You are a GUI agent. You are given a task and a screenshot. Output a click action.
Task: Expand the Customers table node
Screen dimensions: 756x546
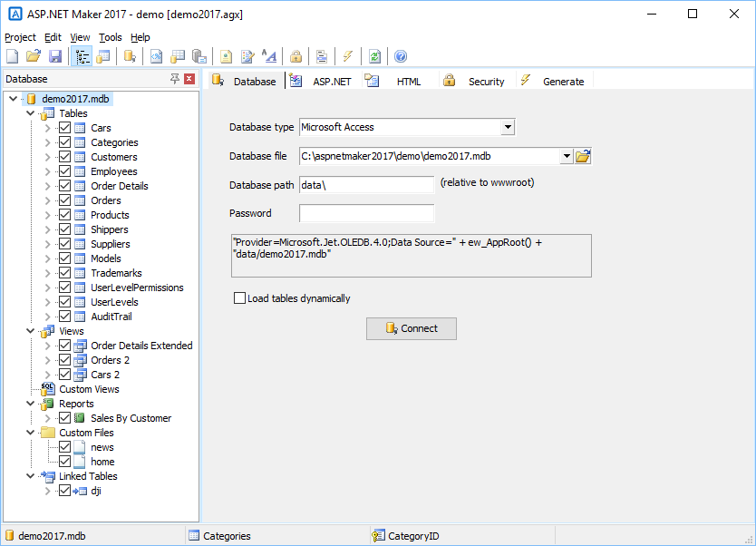pos(47,157)
